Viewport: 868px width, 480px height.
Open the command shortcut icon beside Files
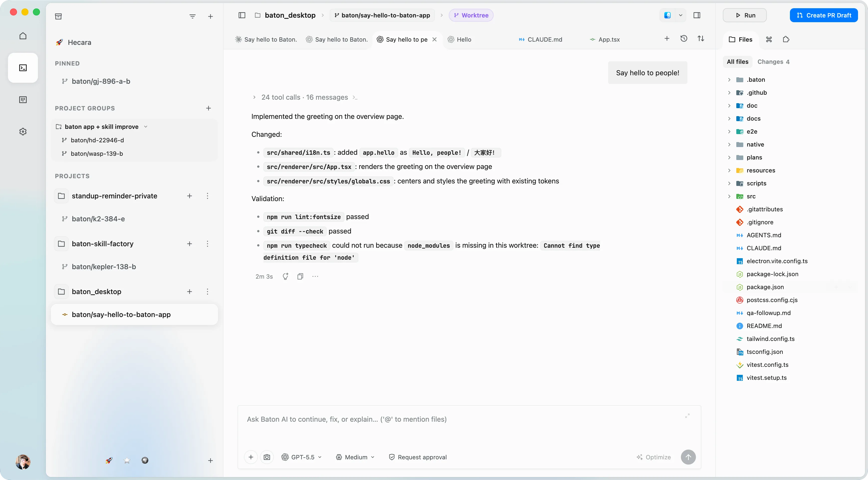point(769,39)
